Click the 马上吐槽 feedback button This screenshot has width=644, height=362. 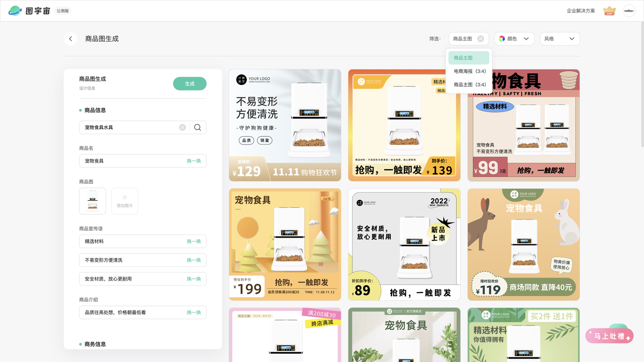pos(610,336)
